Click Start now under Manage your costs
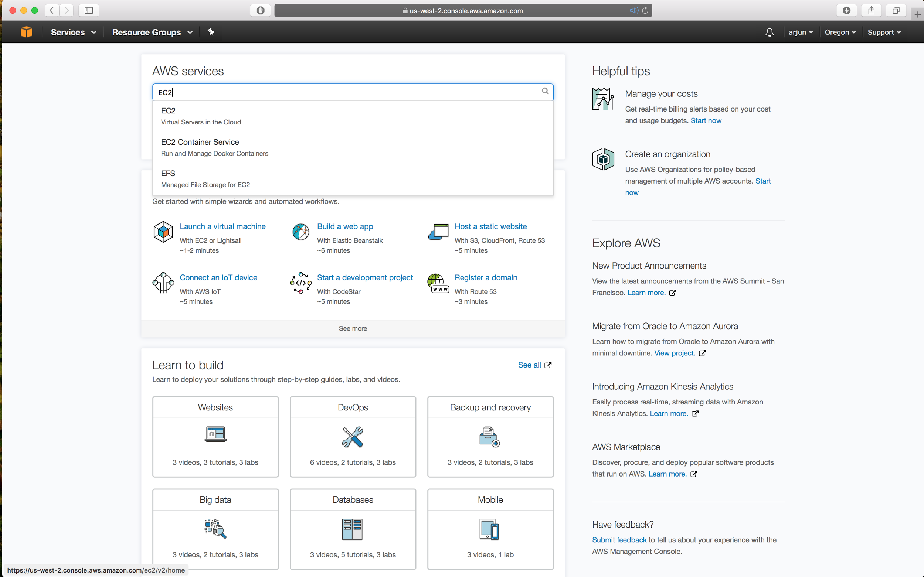Image resolution: width=924 pixels, height=577 pixels. coord(706,120)
